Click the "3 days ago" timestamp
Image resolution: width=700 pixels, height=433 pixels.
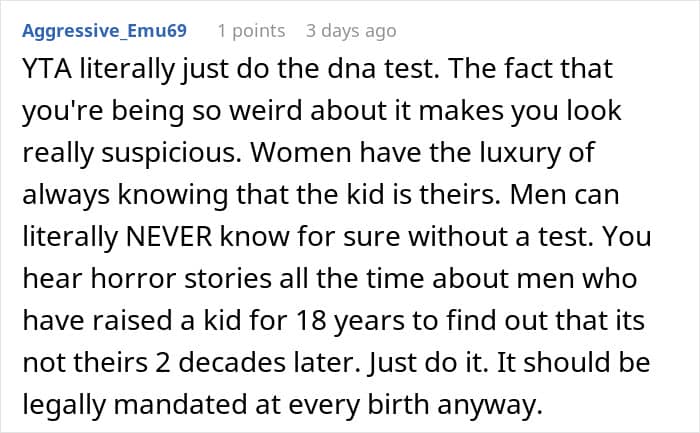pos(350,31)
